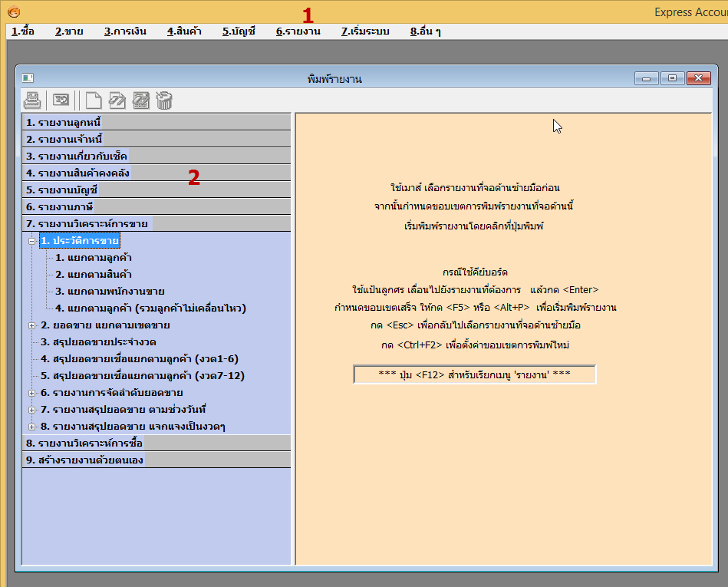Viewport: 728px width, 587px height.
Task: Click the edit form with pencil icon
Action: [140, 100]
